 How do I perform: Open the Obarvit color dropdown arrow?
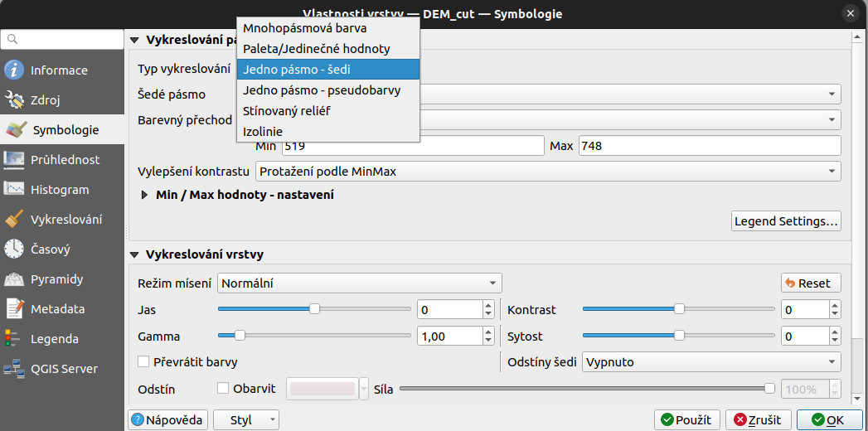point(364,389)
